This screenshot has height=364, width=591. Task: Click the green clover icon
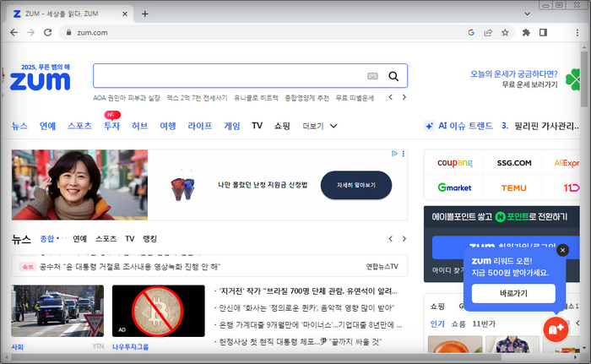(573, 79)
